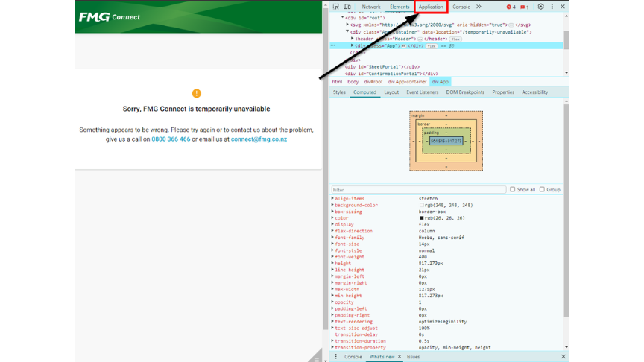The image size is (644, 362).
Task: Click the computed styles panel scrollbar
Action: [x=566, y=209]
